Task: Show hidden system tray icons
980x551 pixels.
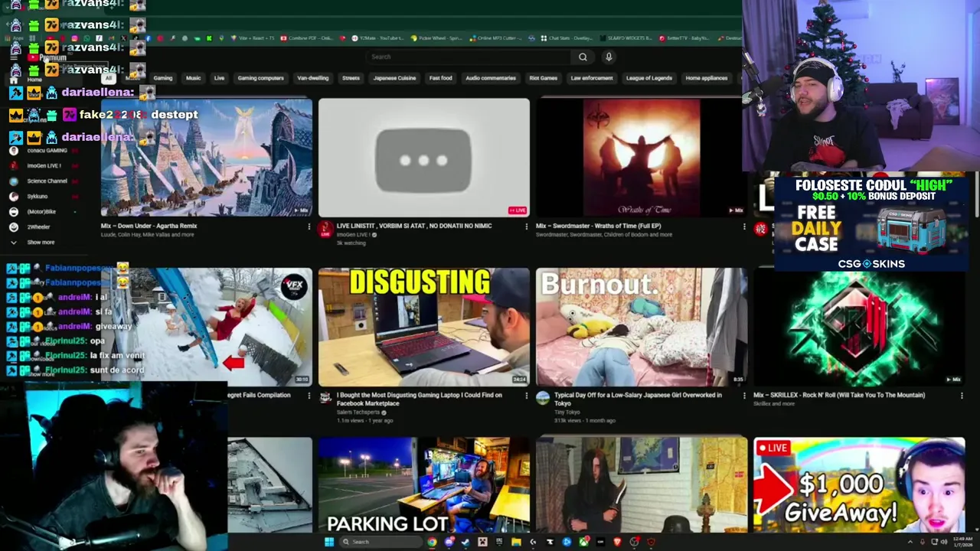Action: pos(910,542)
